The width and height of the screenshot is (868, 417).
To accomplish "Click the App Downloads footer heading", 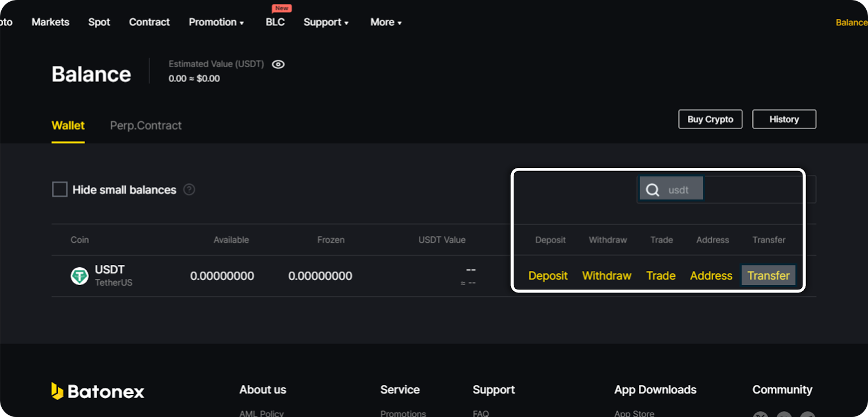I will 655,389.
